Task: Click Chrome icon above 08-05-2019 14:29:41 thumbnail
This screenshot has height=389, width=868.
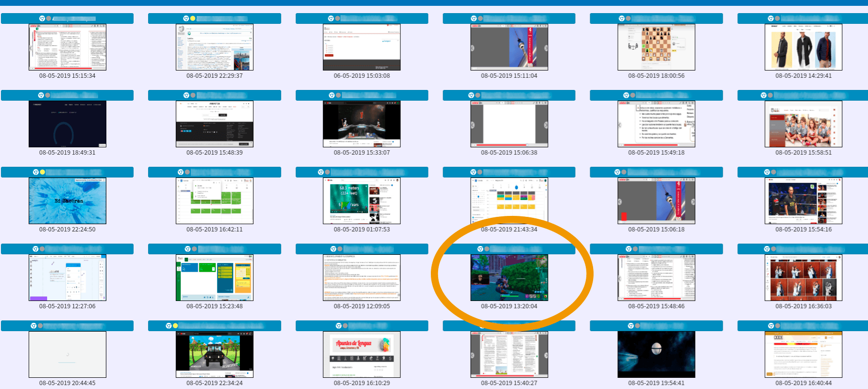Action: point(770,18)
